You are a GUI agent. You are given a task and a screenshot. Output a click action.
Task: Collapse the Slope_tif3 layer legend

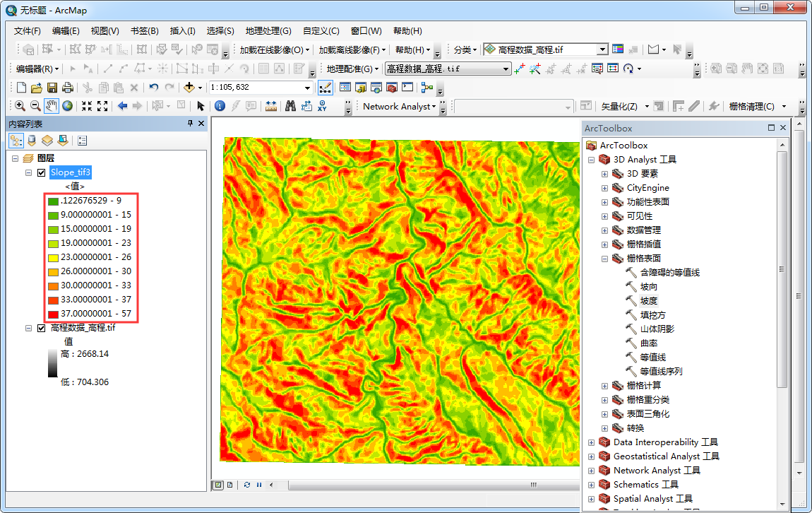pos(28,172)
